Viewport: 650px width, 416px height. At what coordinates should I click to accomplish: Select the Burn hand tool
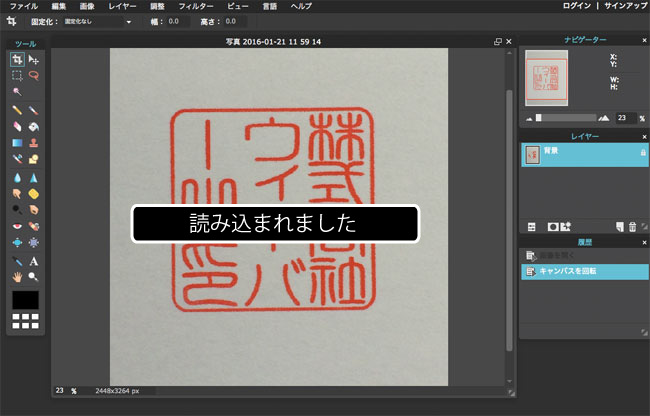pos(34,210)
